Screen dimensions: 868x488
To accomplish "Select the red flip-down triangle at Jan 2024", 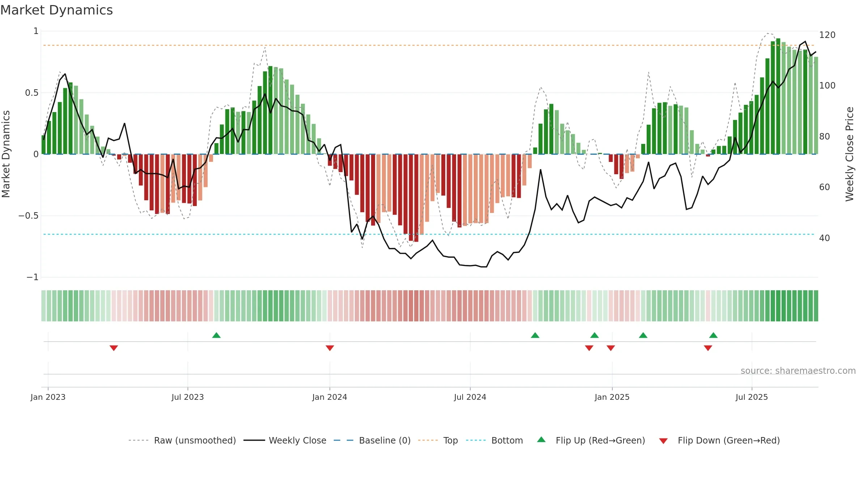I will (329, 348).
